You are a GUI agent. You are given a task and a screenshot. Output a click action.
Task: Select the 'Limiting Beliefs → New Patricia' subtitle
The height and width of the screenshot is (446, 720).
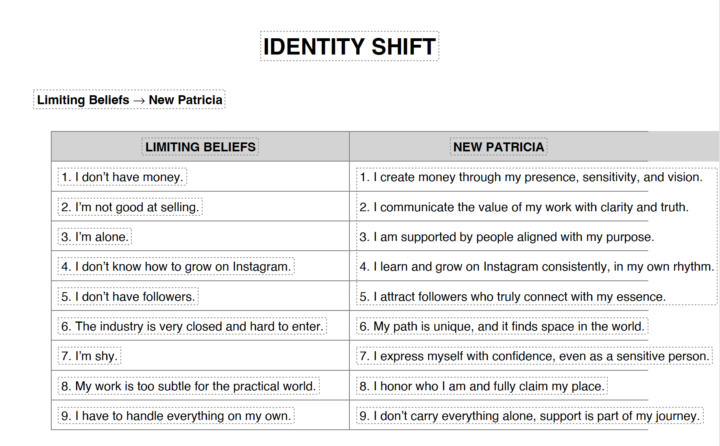point(130,100)
